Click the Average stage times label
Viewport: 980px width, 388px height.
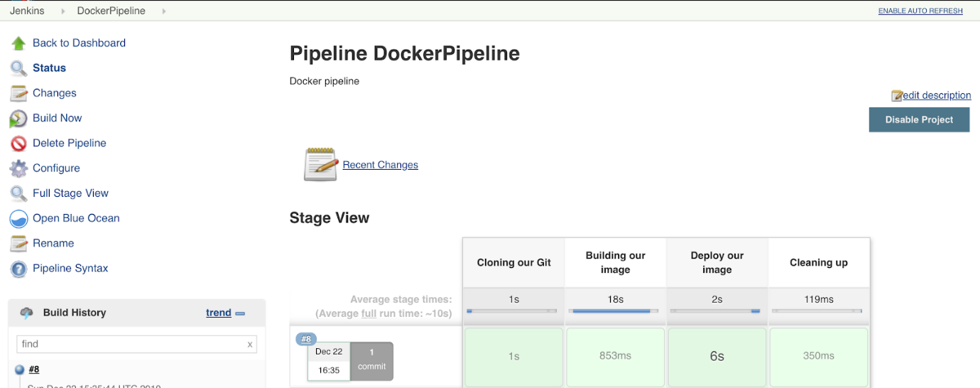click(x=401, y=300)
